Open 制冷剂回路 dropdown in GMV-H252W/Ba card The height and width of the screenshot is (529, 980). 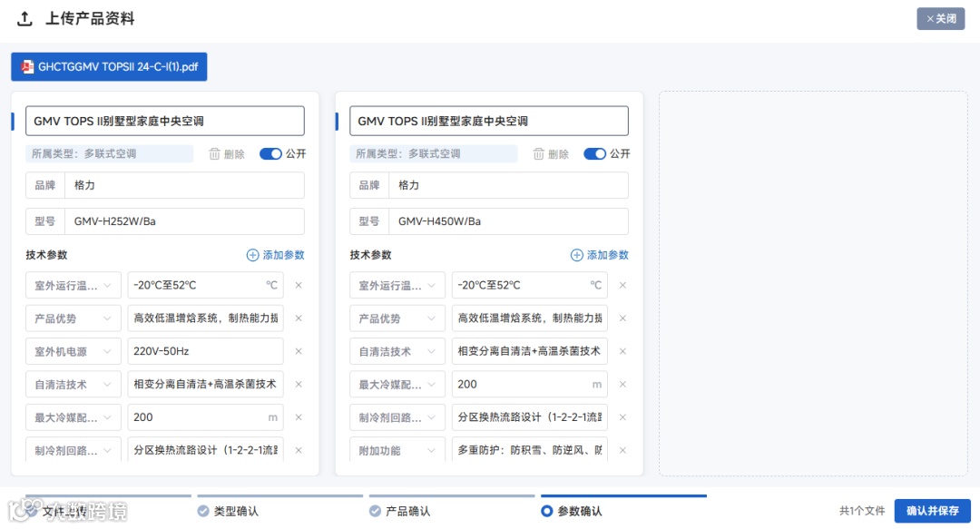(73, 449)
